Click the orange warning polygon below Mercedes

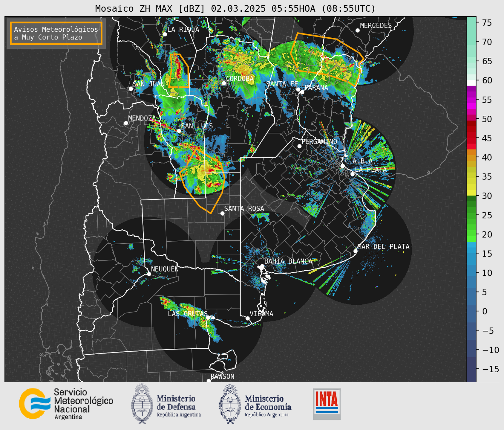pos(327,60)
